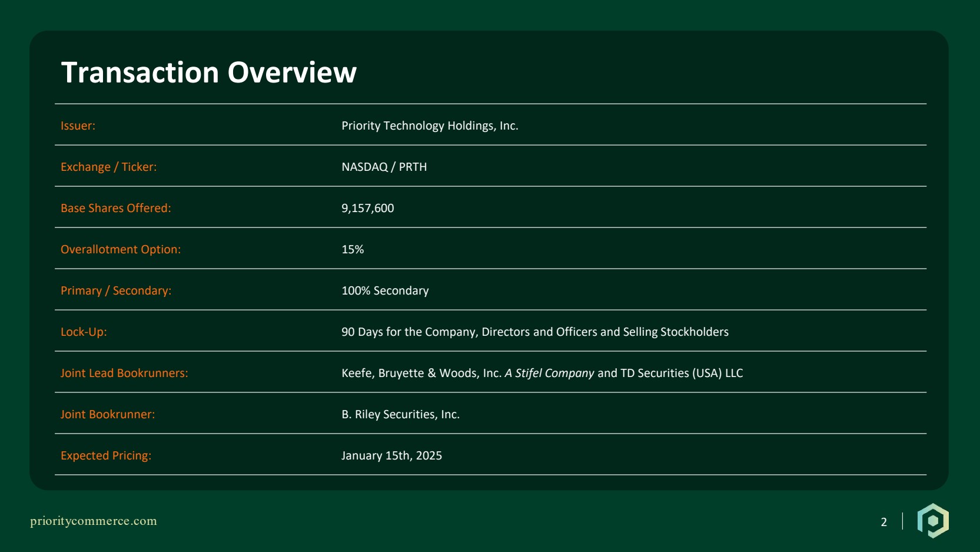Screen dimensions: 980x552
Task: Select the '90 Days for the Company' lock-up text
Action: coord(535,332)
